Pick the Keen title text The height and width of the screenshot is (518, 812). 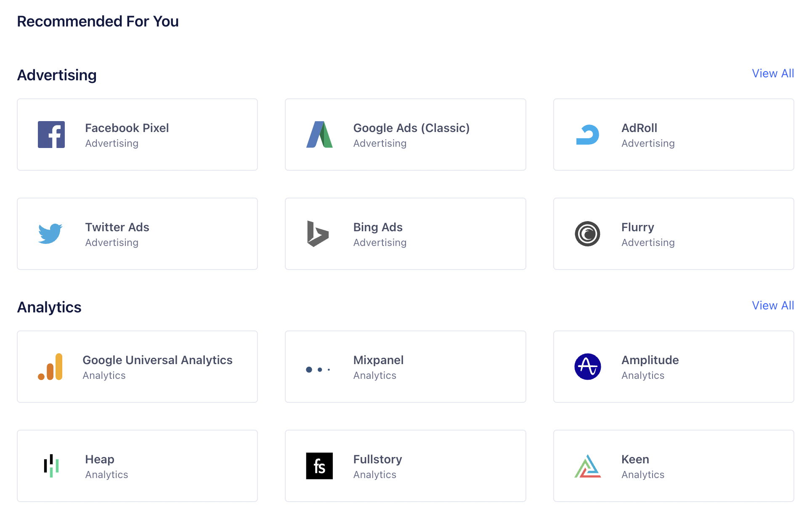coord(635,459)
